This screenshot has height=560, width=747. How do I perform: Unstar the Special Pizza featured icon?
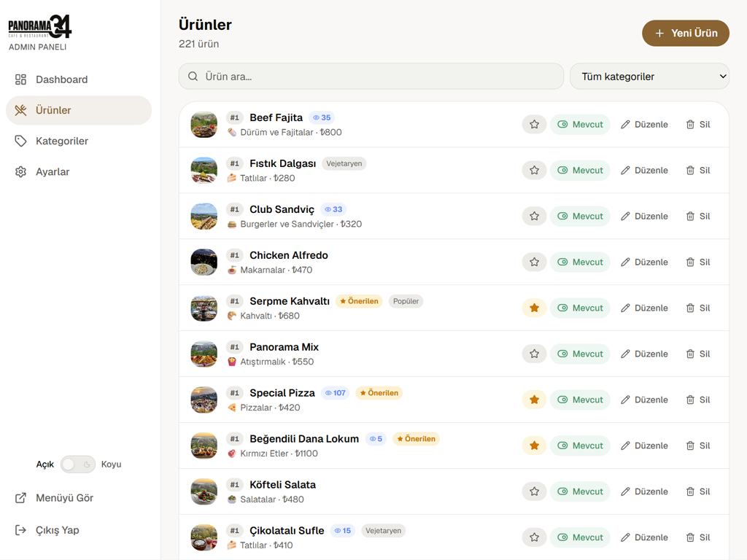pyautogui.click(x=534, y=400)
